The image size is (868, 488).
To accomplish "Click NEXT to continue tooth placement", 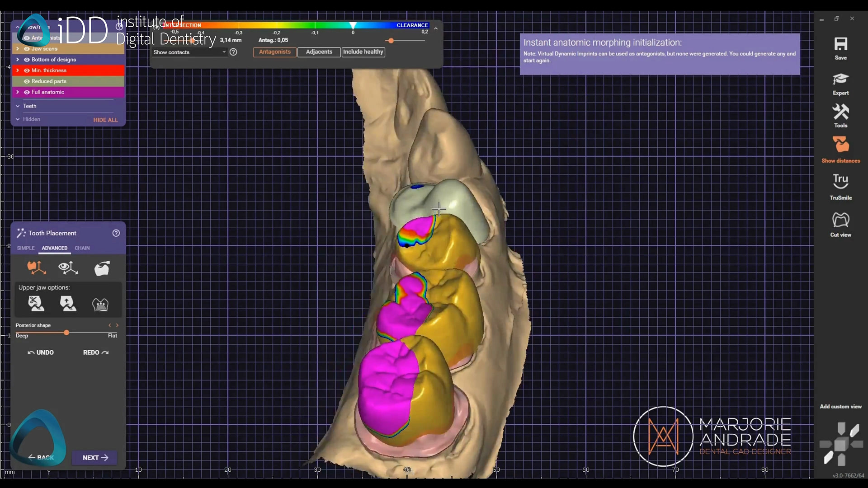I will click(x=94, y=458).
